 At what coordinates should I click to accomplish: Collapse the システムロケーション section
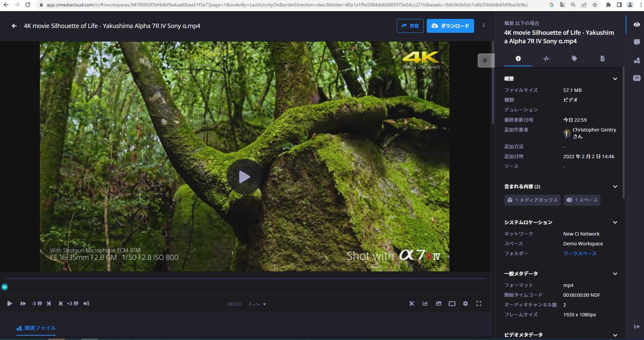coord(615,222)
